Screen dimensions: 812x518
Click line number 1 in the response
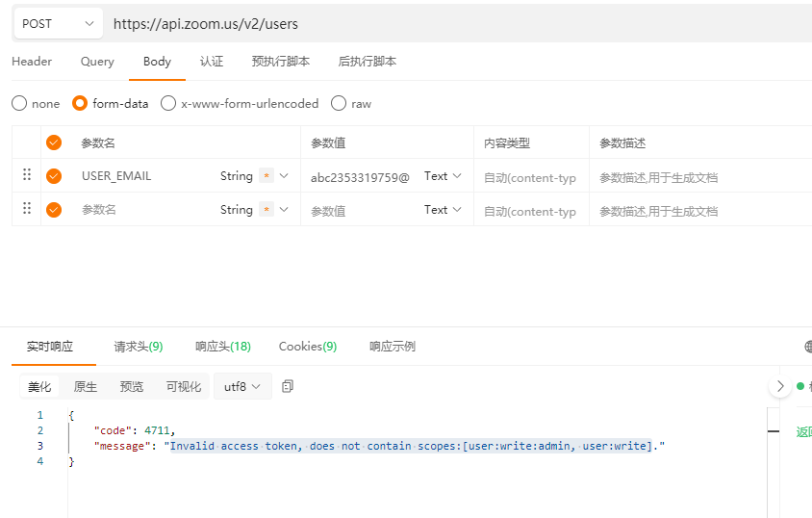[39, 415]
